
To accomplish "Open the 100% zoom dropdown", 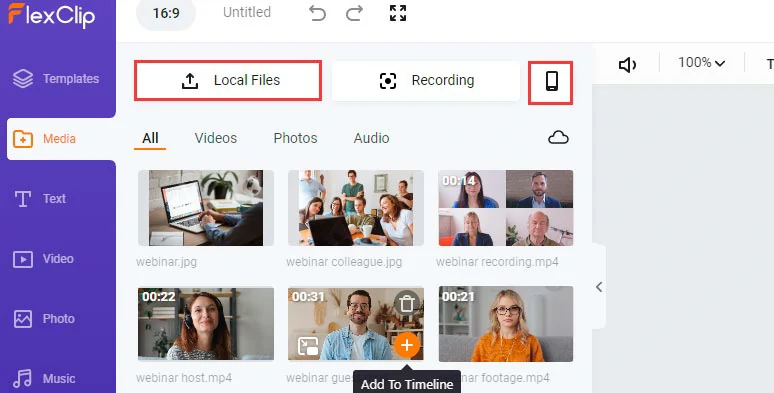I will click(701, 63).
